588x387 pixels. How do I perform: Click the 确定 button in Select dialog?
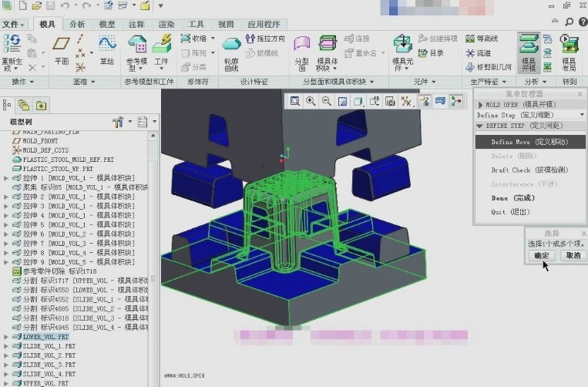[542, 255]
